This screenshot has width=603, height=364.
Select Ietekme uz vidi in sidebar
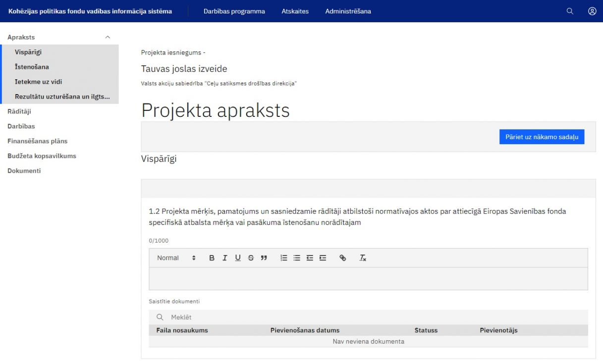point(60,82)
